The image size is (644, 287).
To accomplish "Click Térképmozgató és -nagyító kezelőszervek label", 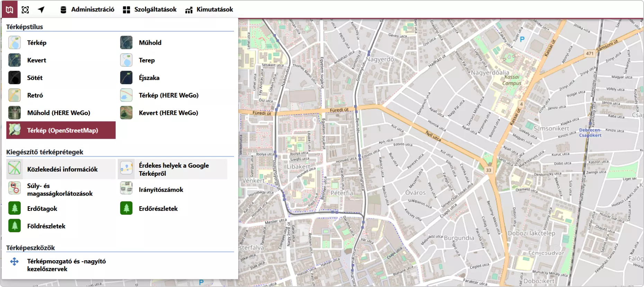I will tap(66, 265).
